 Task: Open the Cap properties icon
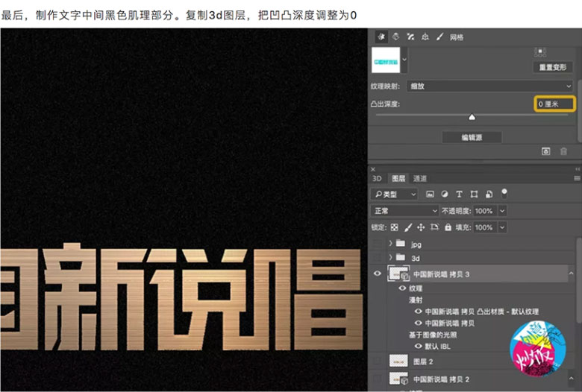(410, 37)
